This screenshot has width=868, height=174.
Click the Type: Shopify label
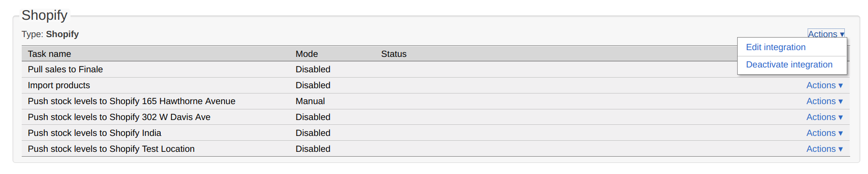[x=50, y=34]
